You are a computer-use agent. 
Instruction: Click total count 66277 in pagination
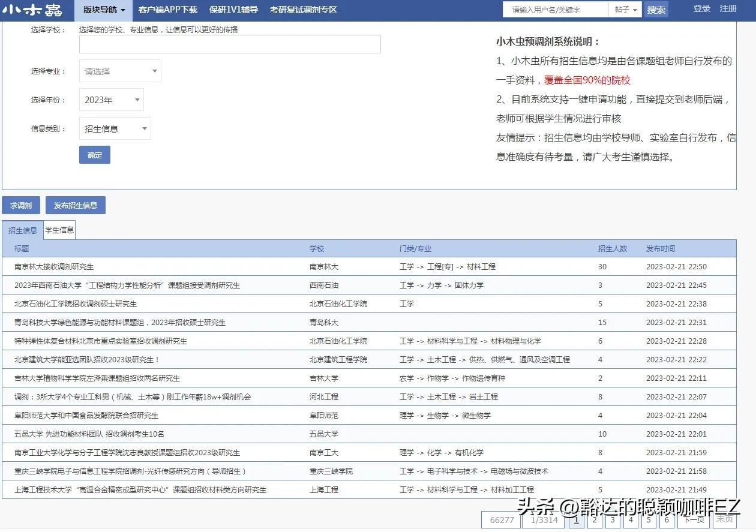coord(502,520)
